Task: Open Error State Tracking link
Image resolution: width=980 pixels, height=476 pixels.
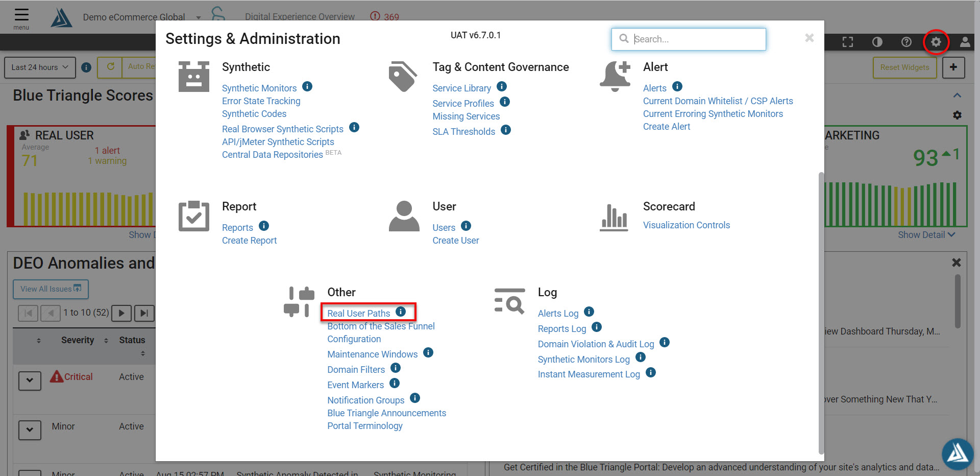Action: (261, 101)
